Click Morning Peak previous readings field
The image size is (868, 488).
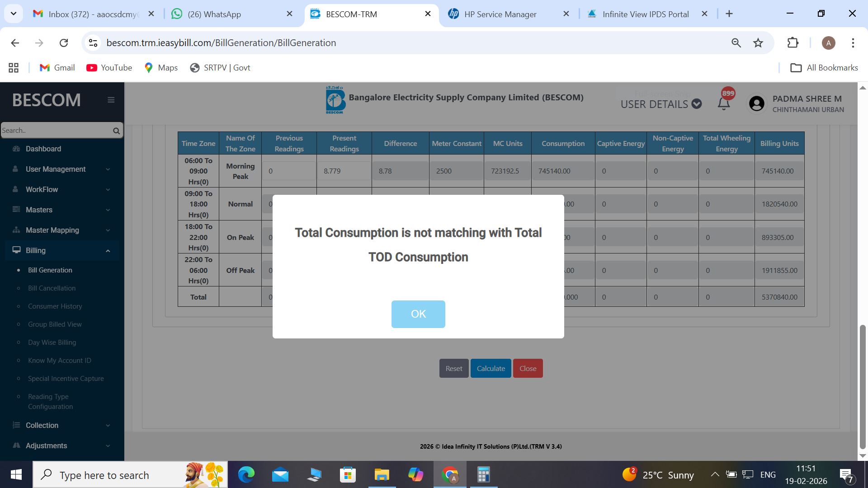[x=289, y=171]
